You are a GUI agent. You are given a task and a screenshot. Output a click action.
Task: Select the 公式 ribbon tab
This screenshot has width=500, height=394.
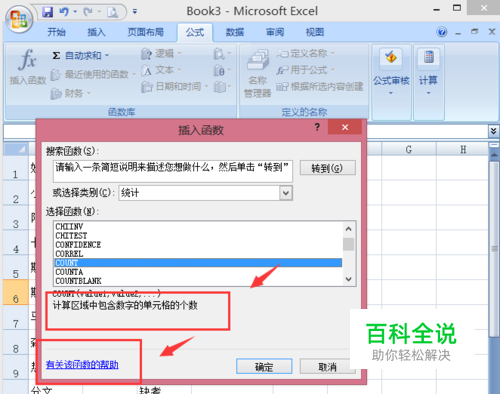click(195, 32)
